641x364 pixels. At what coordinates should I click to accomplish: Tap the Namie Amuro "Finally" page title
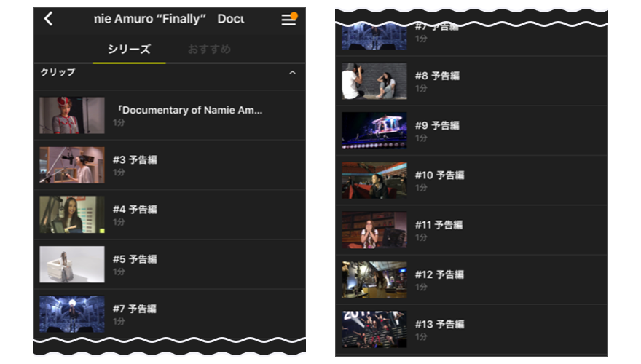coord(169,19)
